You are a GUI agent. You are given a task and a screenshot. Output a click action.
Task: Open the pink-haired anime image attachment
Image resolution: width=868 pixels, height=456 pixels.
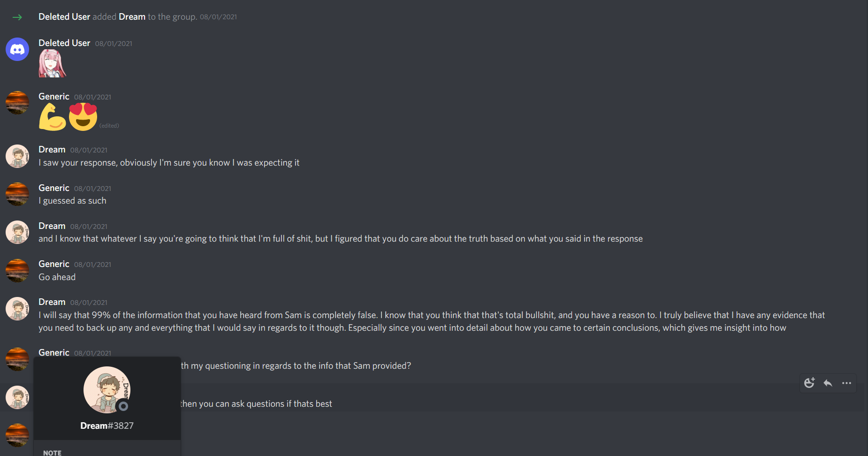pos(52,63)
